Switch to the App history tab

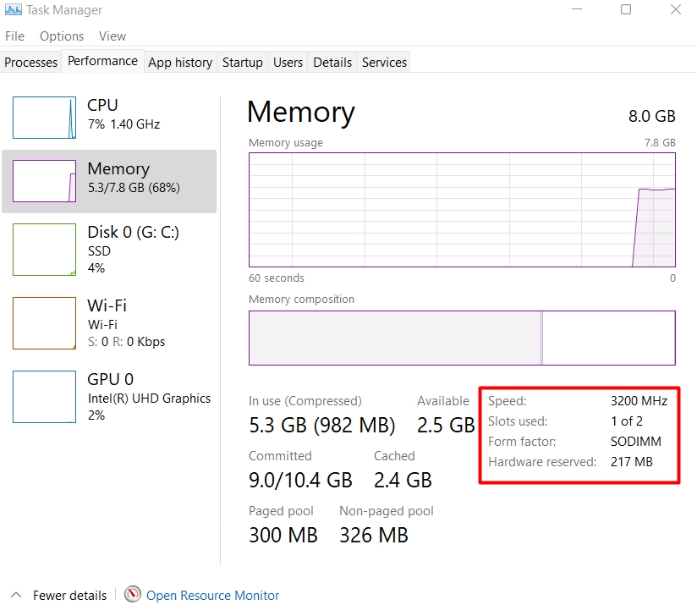[x=180, y=63]
